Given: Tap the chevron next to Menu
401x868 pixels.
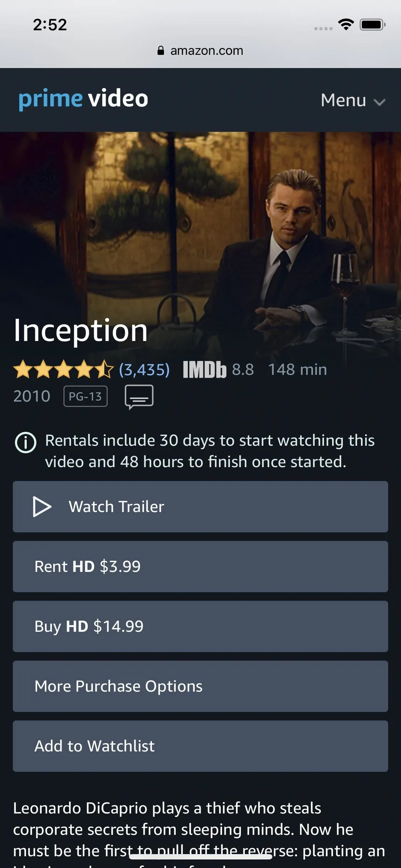Looking at the screenshot, I should pyautogui.click(x=379, y=102).
